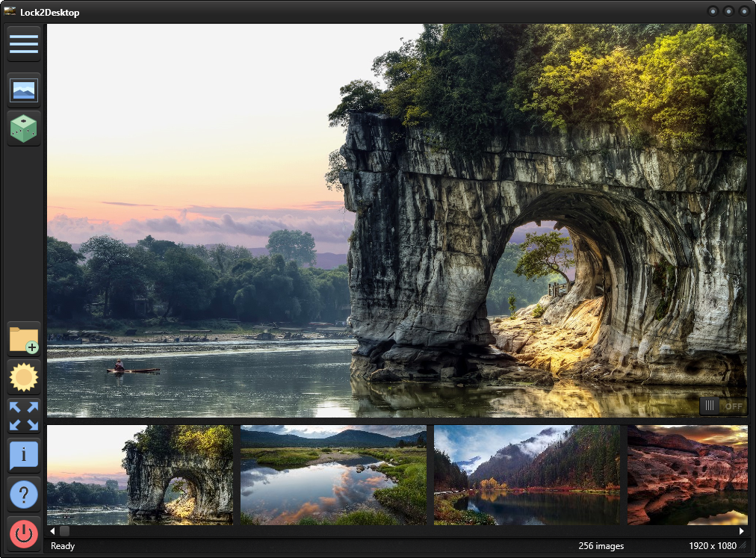
Task: Open the hamburger menu
Action: click(x=23, y=43)
